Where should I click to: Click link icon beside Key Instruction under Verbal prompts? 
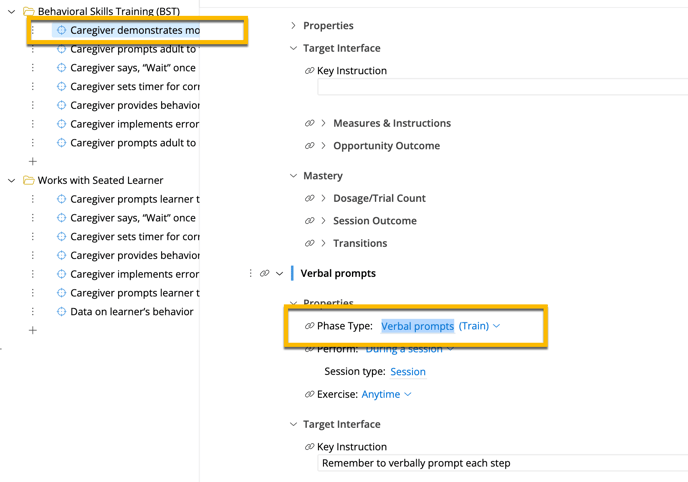click(309, 446)
